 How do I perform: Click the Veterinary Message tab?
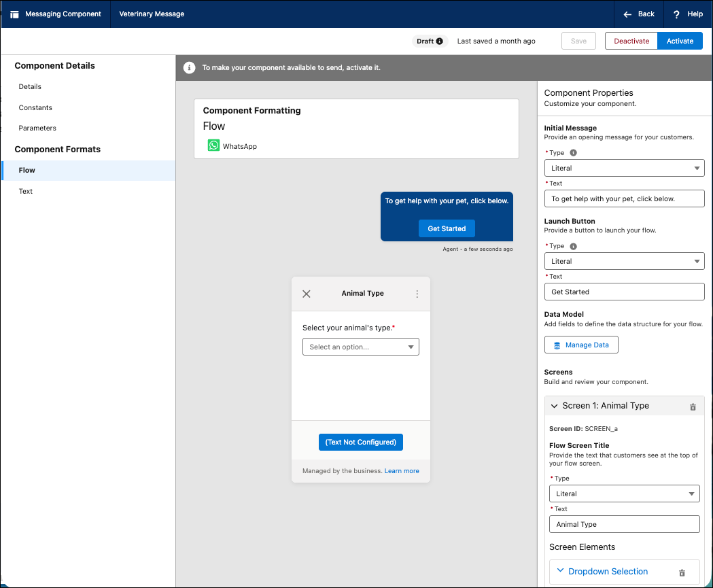pyautogui.click(x=152, y=14)
